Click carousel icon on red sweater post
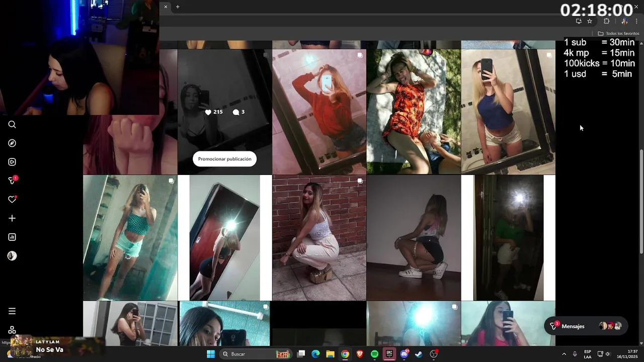Screen dimensions: 644x362 tap(360, 55)
